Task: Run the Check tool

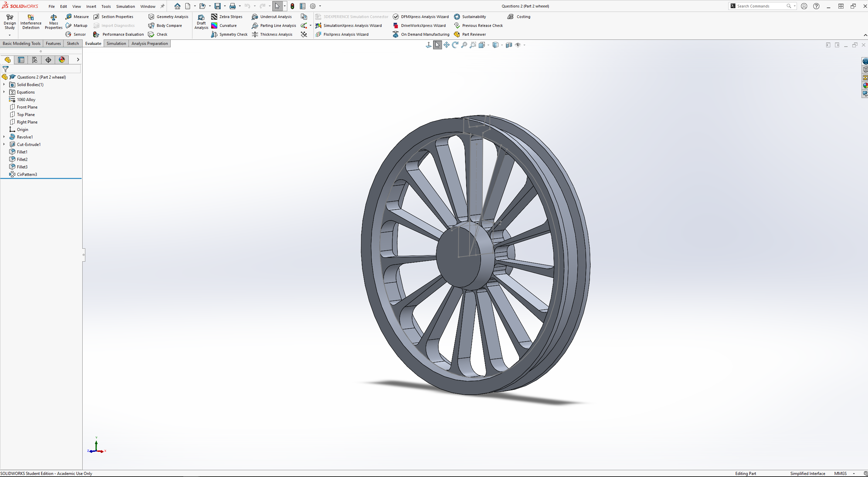Action: click(158, 34)
